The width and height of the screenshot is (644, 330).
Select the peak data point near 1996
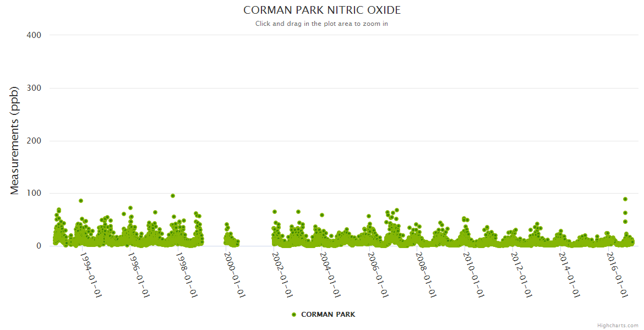click(x=130, y=208)
